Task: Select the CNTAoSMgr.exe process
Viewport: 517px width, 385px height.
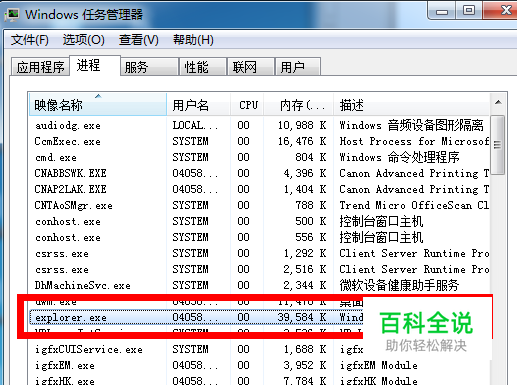Action: [260, 205]
